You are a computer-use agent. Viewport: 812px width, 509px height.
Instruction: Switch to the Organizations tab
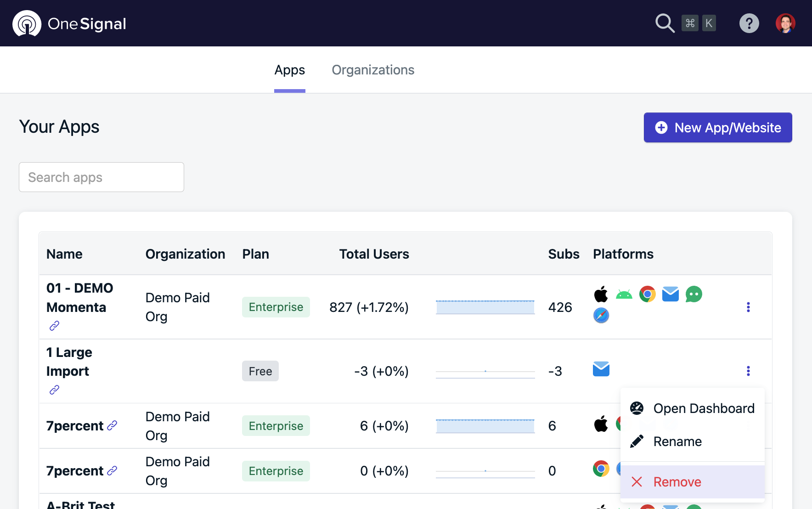point(373,70)
